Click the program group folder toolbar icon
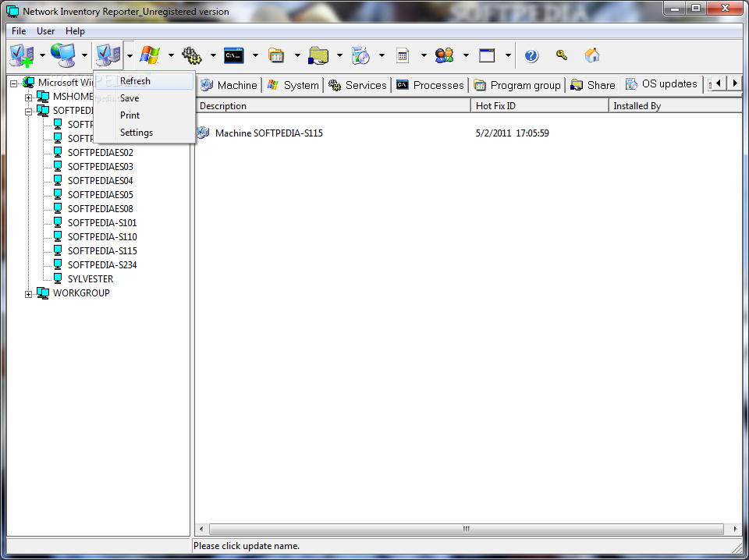Screen dimensions: 749x560 point(276,55)
